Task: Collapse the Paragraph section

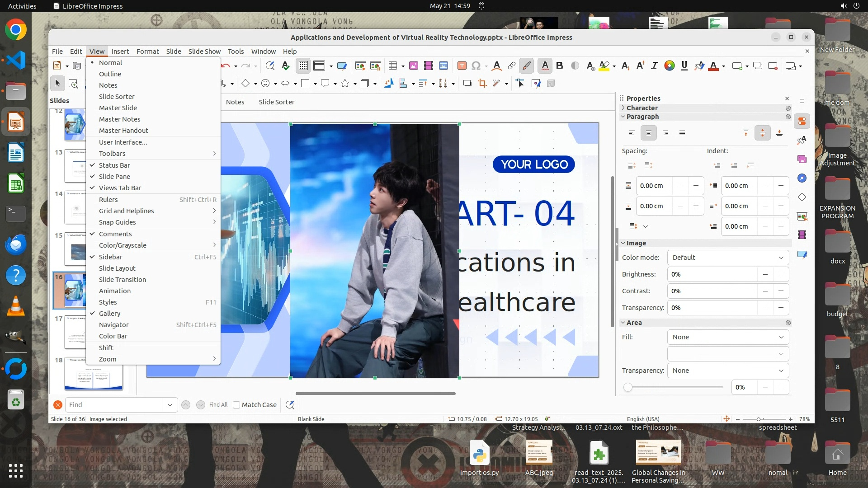Action: (x=642, y=117)
